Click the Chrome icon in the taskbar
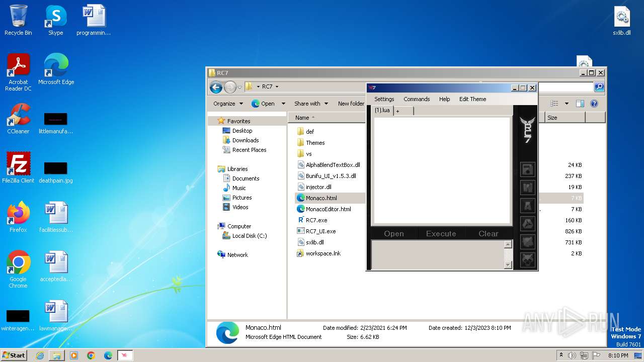The width and height of the screenshot is (644, 362). point(91,355)
